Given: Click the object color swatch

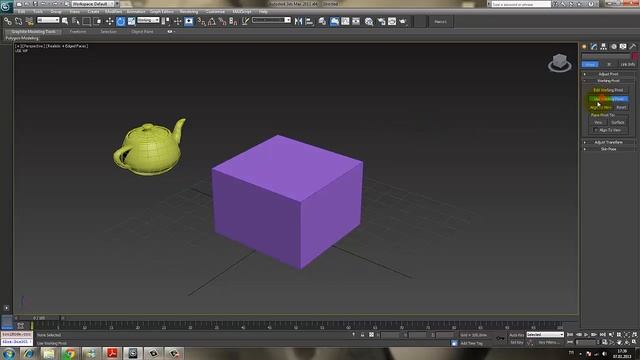Looking at the screenshot, I should click(x=634, y=56).
